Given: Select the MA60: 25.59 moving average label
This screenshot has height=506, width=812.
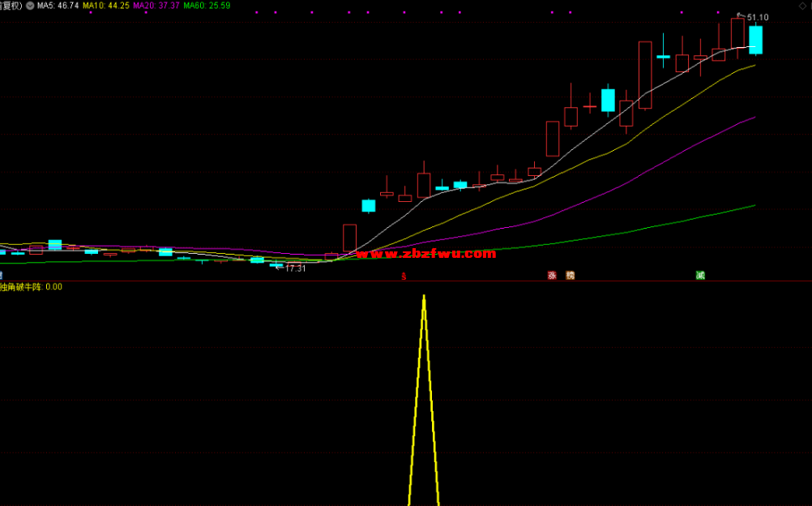Looking at the screenshot, I should (x=207, y=6).
